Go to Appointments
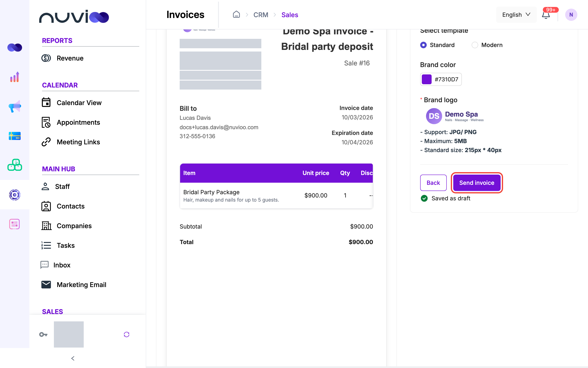This screenshot has height=368, width=588. [x=71, y=122]
